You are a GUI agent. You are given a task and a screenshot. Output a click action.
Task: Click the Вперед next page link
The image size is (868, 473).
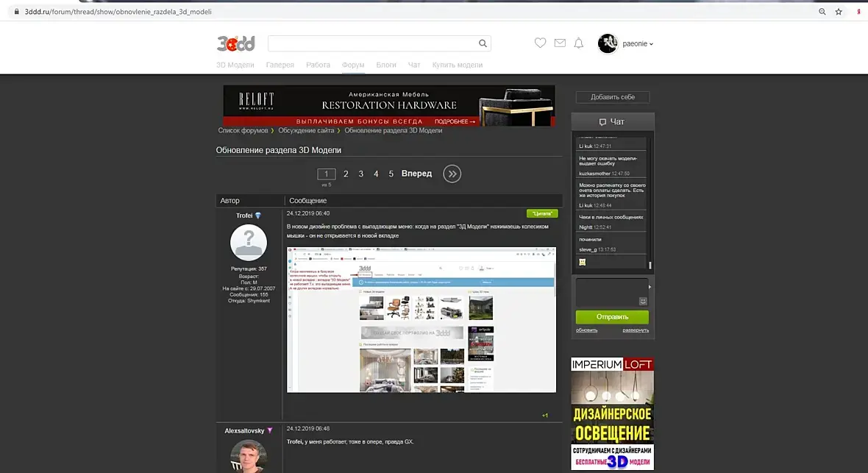pyautogui.click(x=417, y=174)
